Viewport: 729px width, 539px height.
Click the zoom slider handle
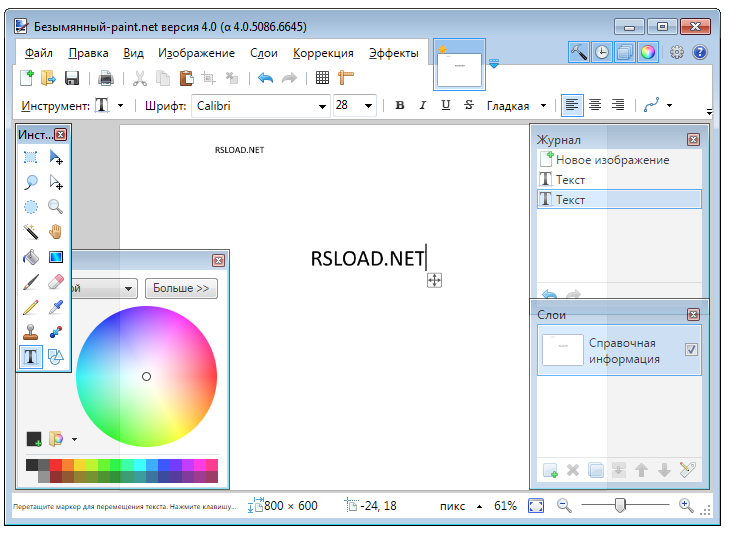[x=620, y=505]
